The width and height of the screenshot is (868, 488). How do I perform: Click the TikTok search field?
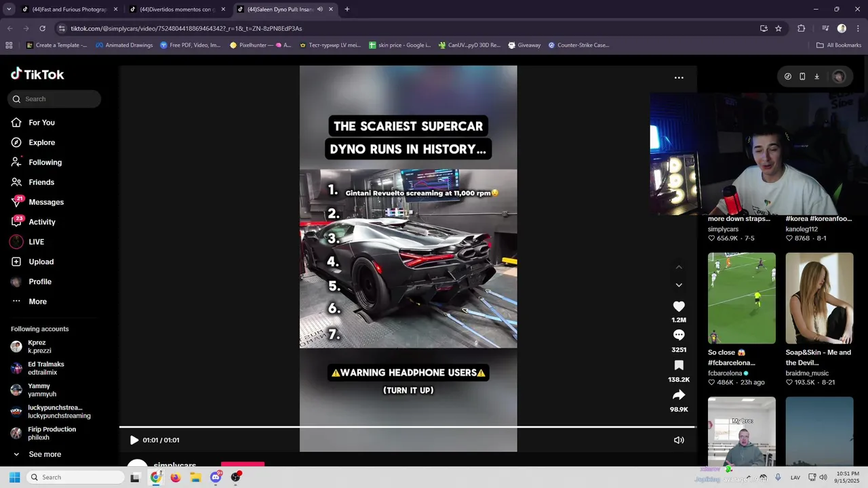[x=54, y=99]
